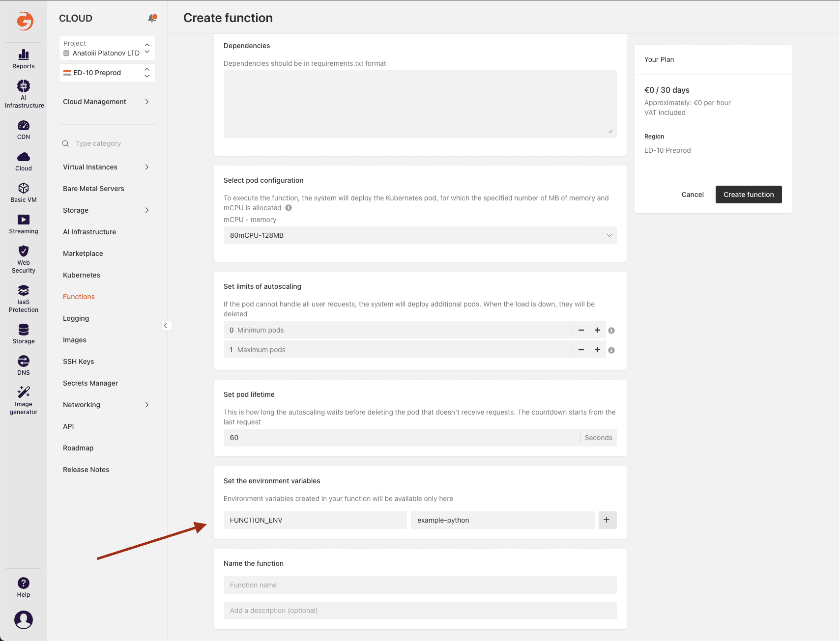
Task: Click the pod lifetime field showing 60
Action: pos(420,438)
